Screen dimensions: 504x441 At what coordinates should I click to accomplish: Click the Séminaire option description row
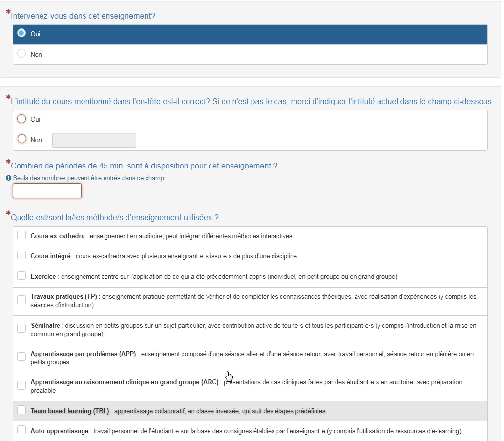tap(250, 330)
